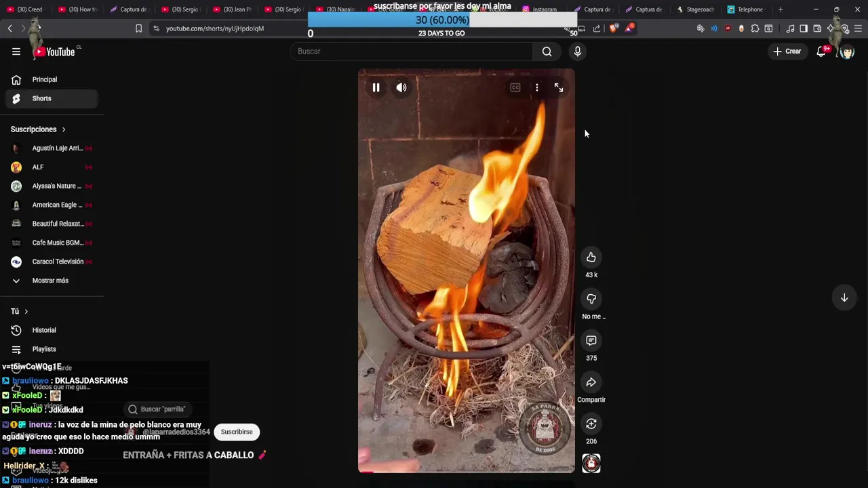Go to the next Short arrow

[844, 298]
